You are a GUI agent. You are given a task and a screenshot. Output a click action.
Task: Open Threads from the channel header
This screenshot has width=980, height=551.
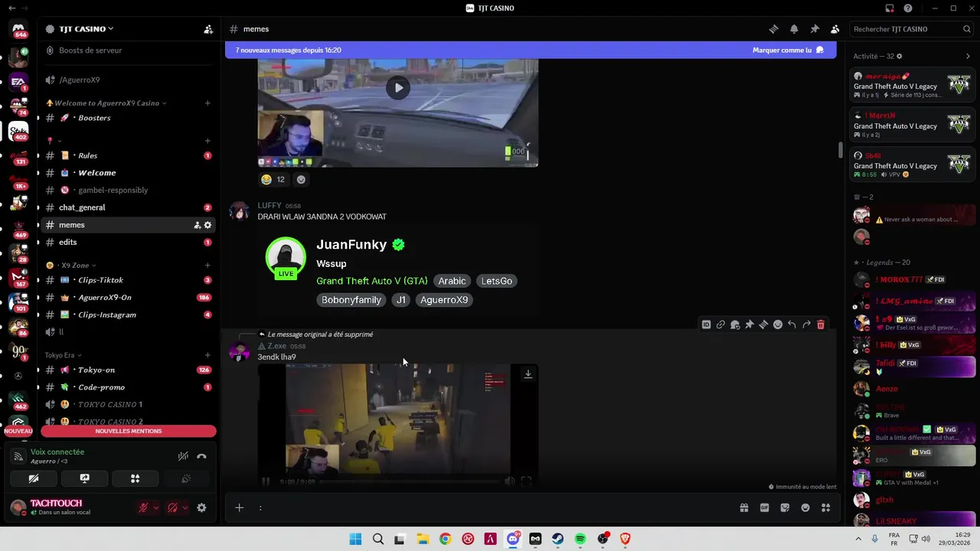tap(774, 29)
